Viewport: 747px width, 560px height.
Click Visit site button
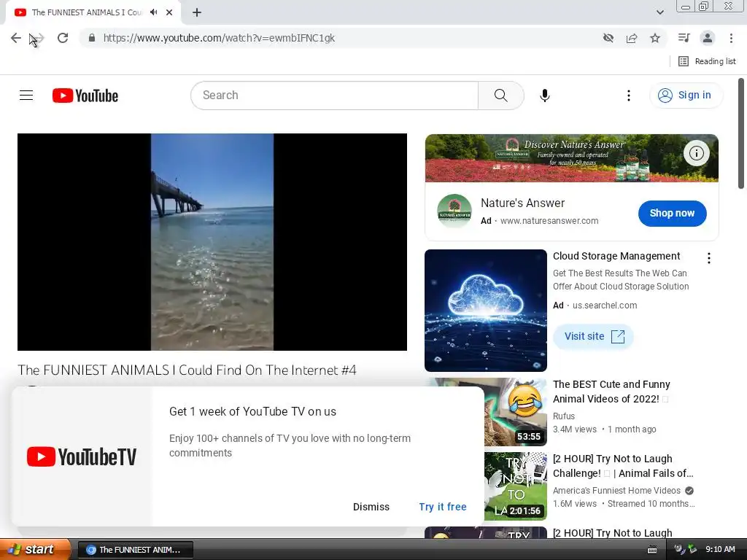[x=593, y=336]
